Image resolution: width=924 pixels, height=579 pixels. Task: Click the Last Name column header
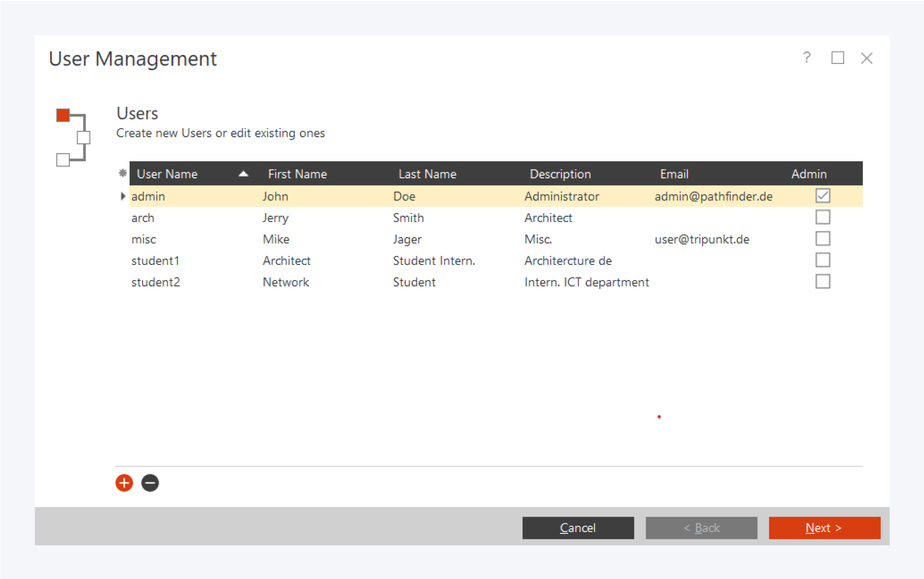427,174
